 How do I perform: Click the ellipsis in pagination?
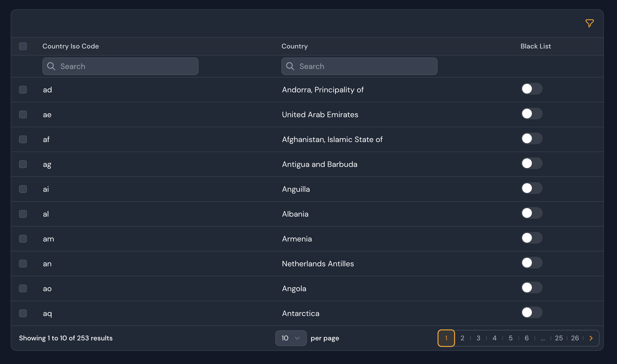pyautogui.click(x=543, y=338)
